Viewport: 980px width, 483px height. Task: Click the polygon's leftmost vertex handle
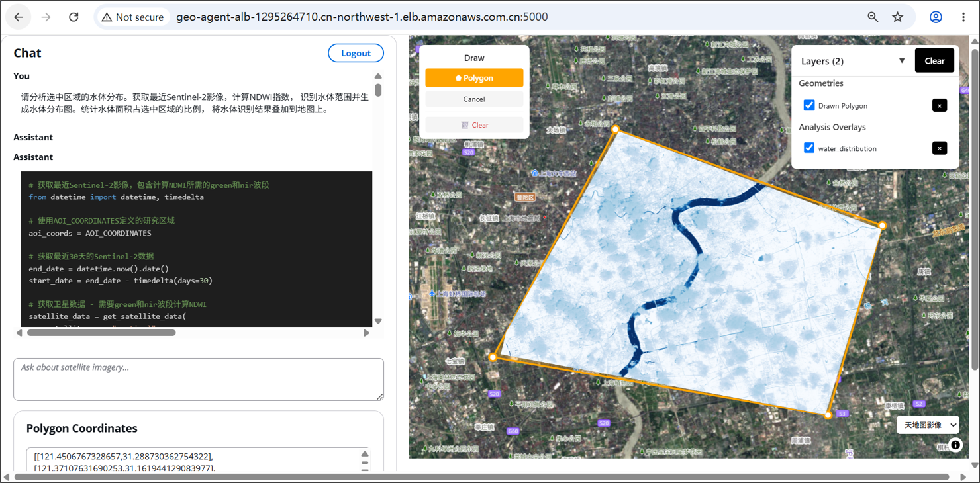[x=493, y=357]
